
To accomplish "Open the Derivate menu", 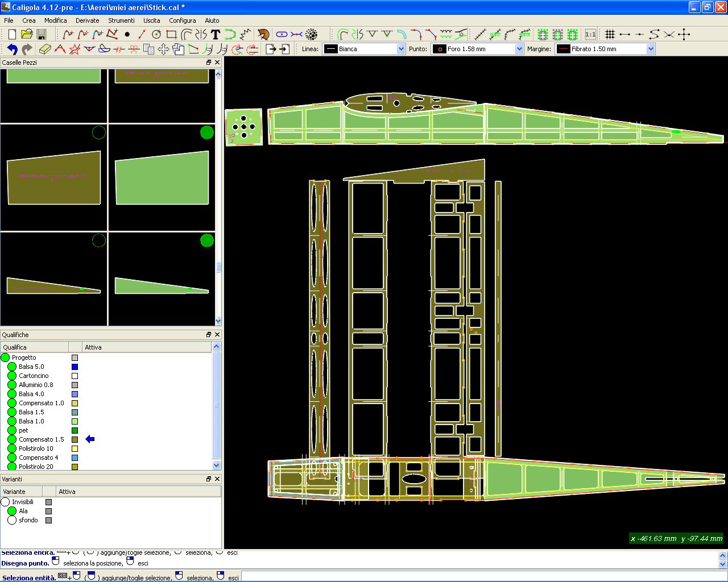I will [87, 20].
